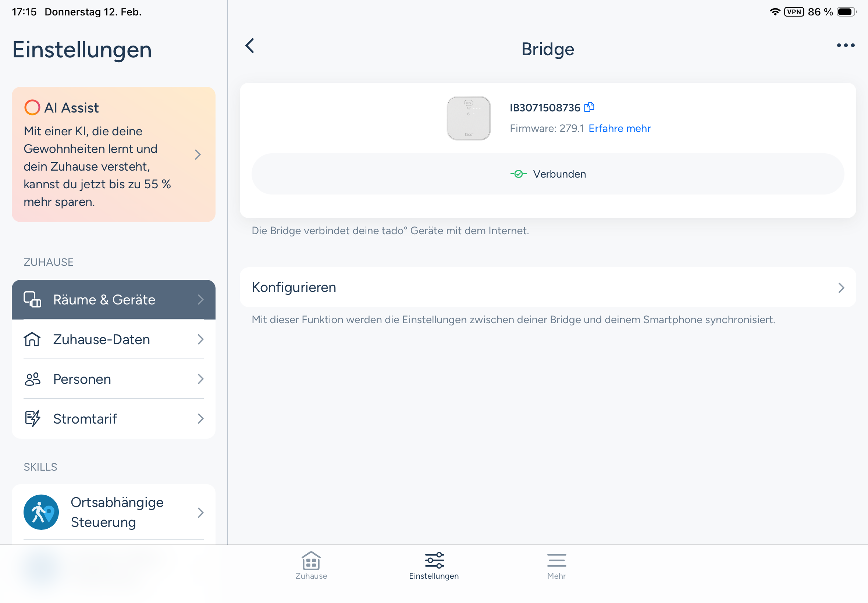This screenshot has height=603, width=868.
Task: Select Räume & Geräte in sidebar
Action: 113,300
